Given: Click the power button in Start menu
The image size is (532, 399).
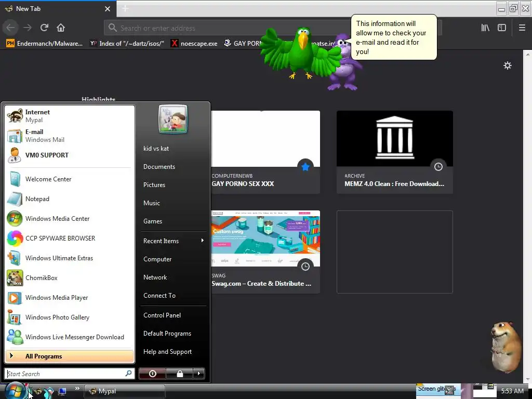Looking at the screenshot, I should coord(152,374).
